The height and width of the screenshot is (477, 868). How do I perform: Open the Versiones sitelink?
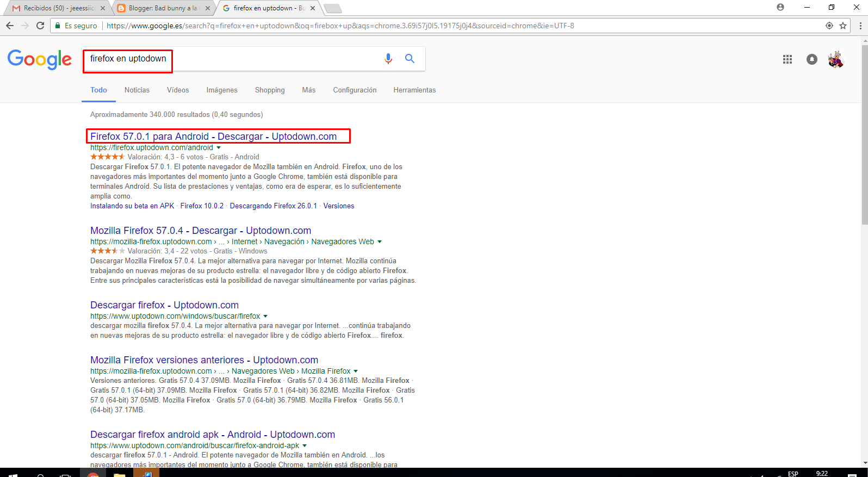click(339, 206)
